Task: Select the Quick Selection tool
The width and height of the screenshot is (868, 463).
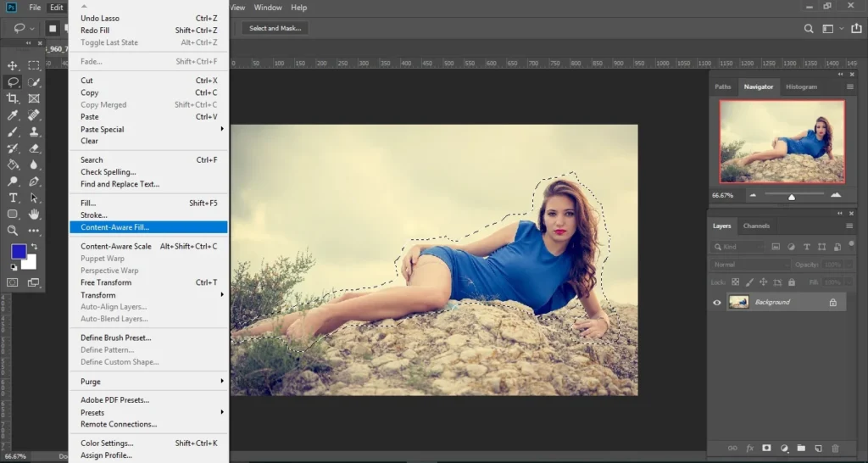Action: pos(34,82)
